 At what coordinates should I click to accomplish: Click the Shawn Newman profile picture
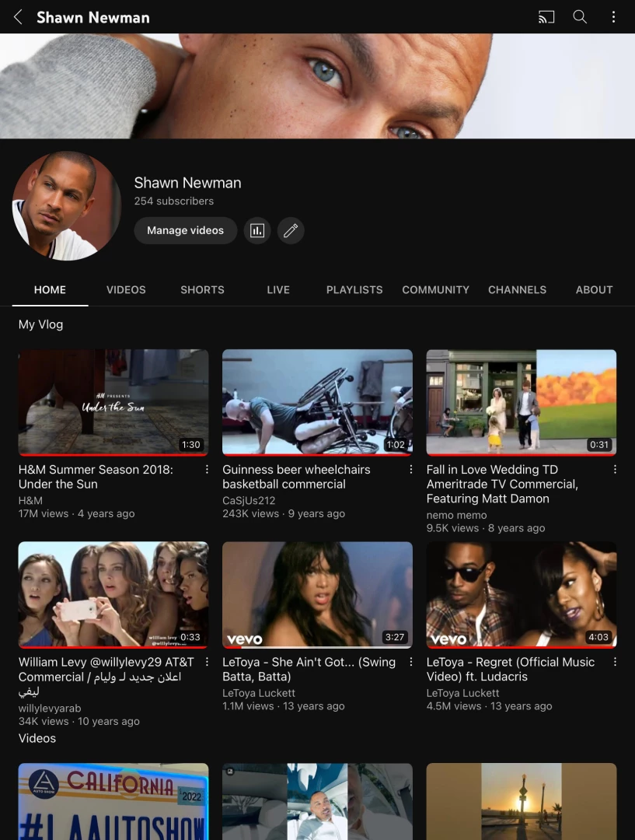tap(67, 205)
